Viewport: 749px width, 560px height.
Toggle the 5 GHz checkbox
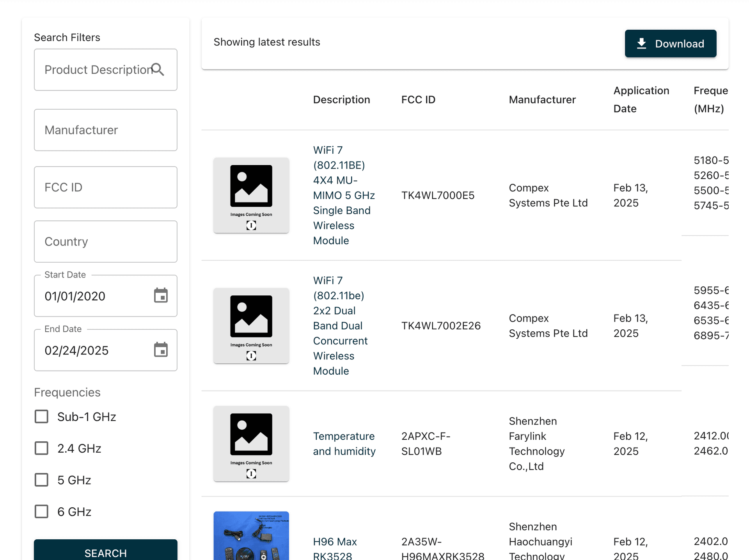click(42, 480)
